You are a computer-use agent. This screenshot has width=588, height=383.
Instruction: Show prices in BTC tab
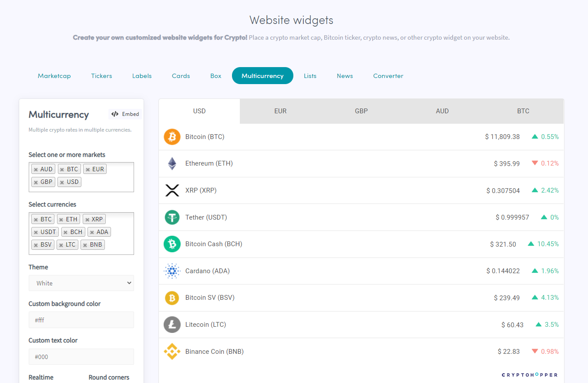click(523, 111)
